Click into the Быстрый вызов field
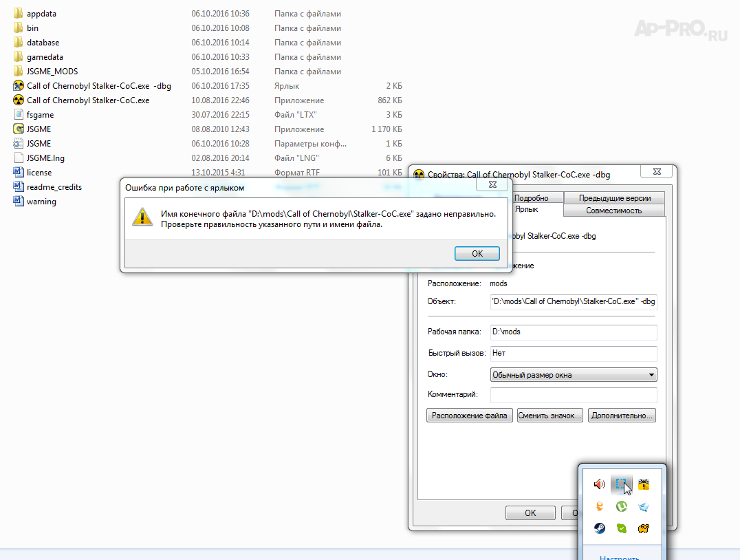This screenshot has width=740, height=560. (574, 353)
